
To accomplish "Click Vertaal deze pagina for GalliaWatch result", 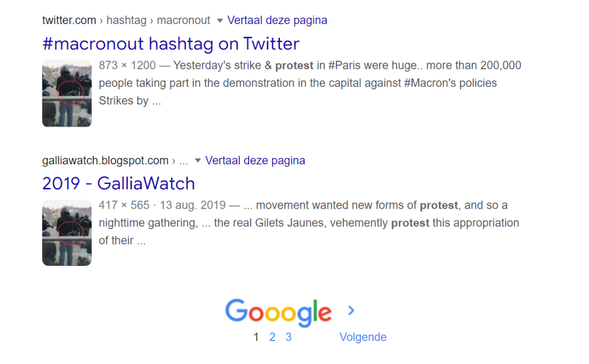I will [x=255, y=161].
